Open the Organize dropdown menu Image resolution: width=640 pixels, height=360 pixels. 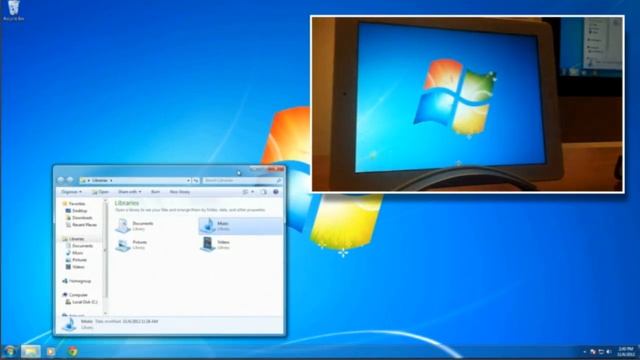(x=71, y=192)
